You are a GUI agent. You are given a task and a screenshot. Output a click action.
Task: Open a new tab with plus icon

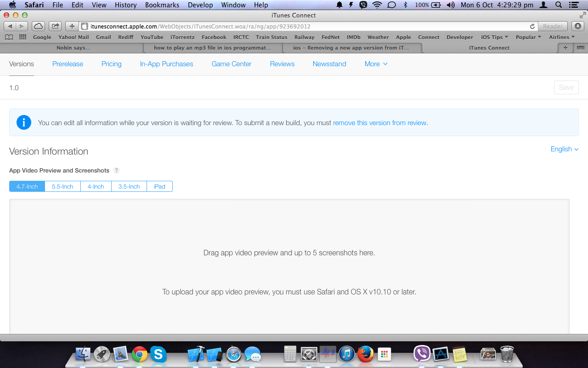pyautogui.click(x=565, y=47)
